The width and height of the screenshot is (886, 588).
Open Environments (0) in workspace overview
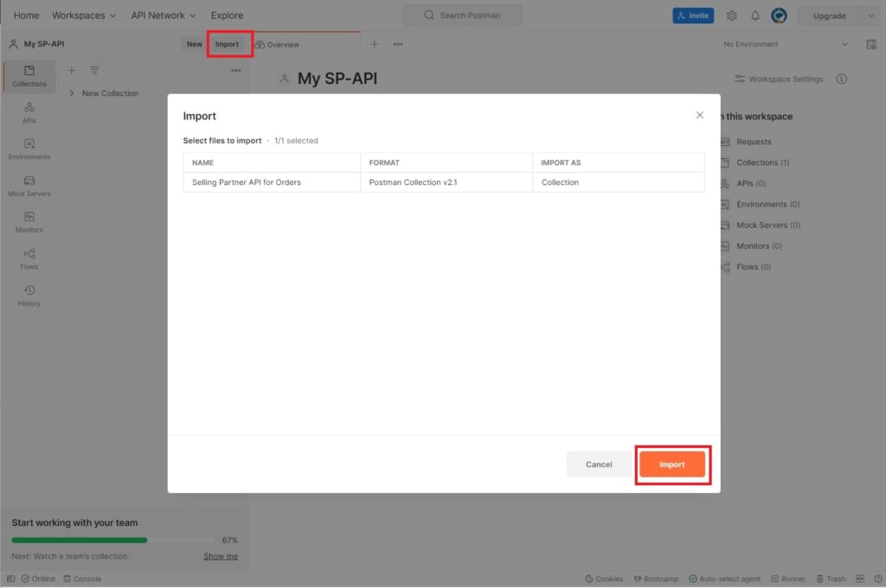(x=767, y=204)
